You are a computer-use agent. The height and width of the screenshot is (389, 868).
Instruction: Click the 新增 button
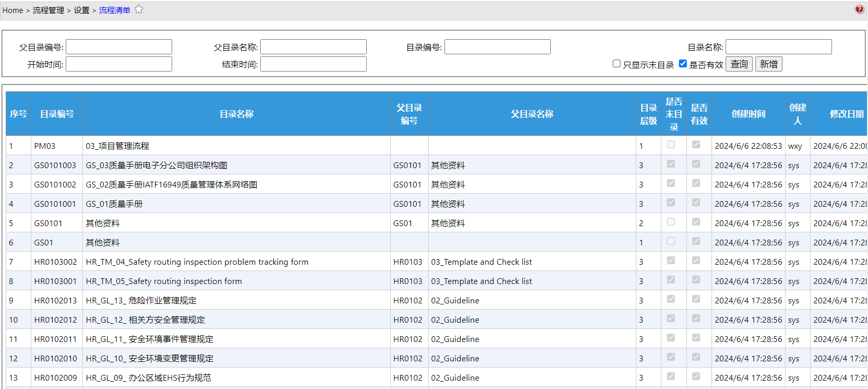(x=769, y=64)
